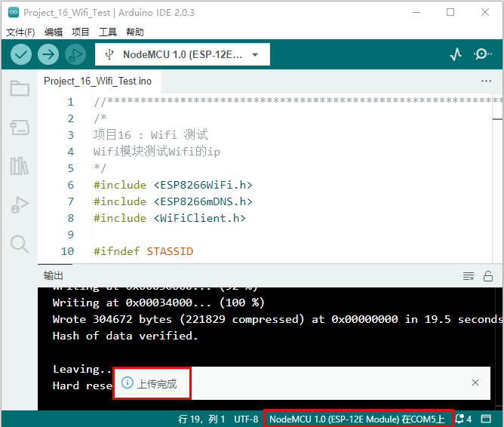
Task: Open the 项目 menu
Action: click(81, 32)
